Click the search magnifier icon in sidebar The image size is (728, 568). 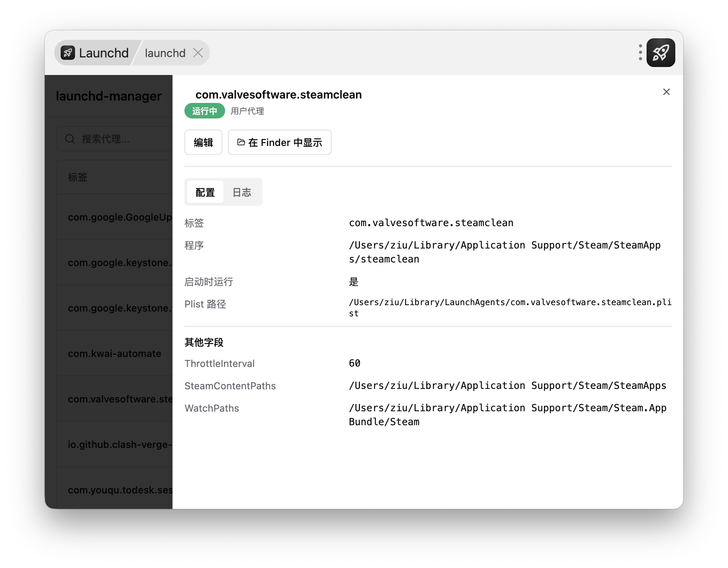[x=70, y=139]
